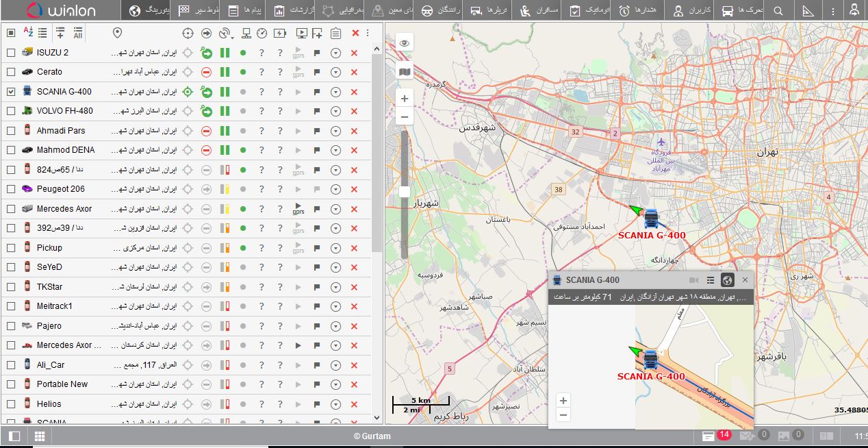Open the Mercedes Axor row action dropdown
The height and width of the screenshot is (448, 868).
(x=335, y=209)
